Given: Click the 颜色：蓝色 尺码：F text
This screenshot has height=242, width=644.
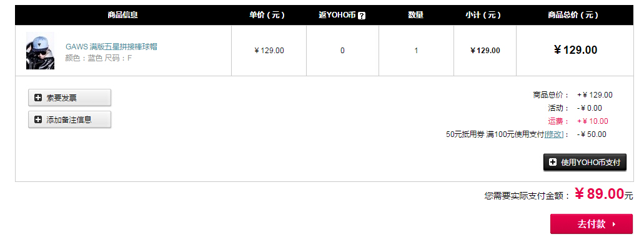Looking at the screenshot, I should point(99,58).
